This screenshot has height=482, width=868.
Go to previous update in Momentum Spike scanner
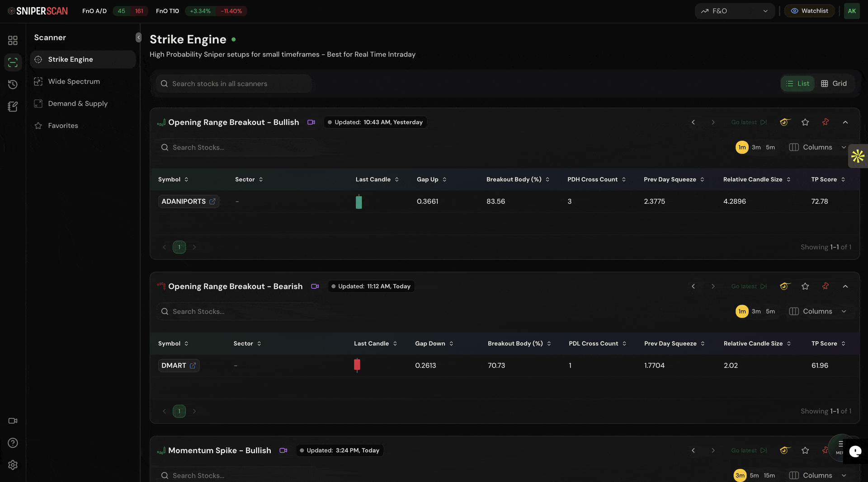click(x=693, y=450)
